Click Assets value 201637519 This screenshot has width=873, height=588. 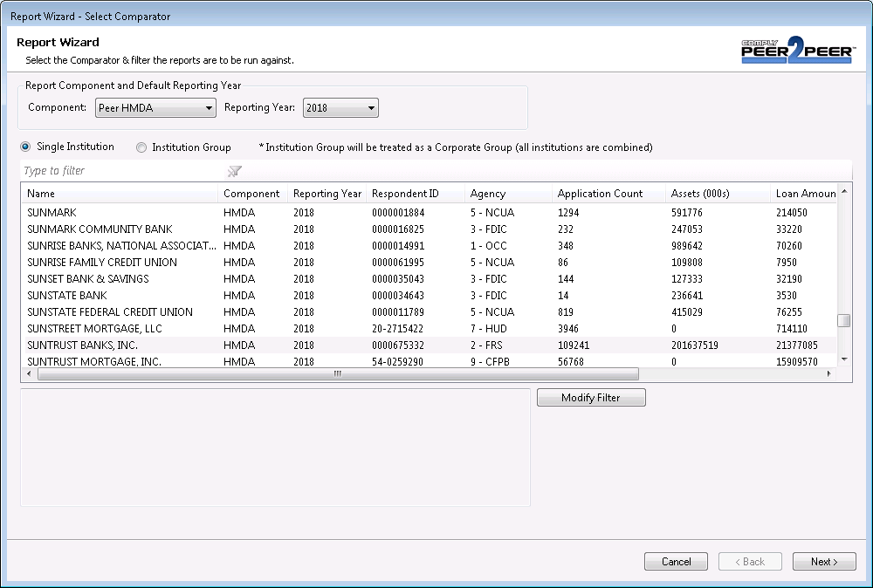pyautogui.click(x=694, y=345)
